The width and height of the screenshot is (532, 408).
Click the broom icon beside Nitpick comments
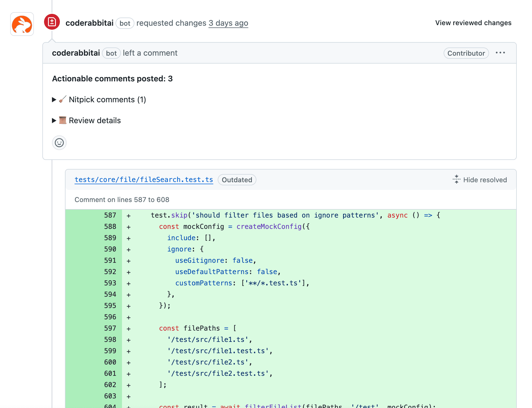tap(62, 99)
